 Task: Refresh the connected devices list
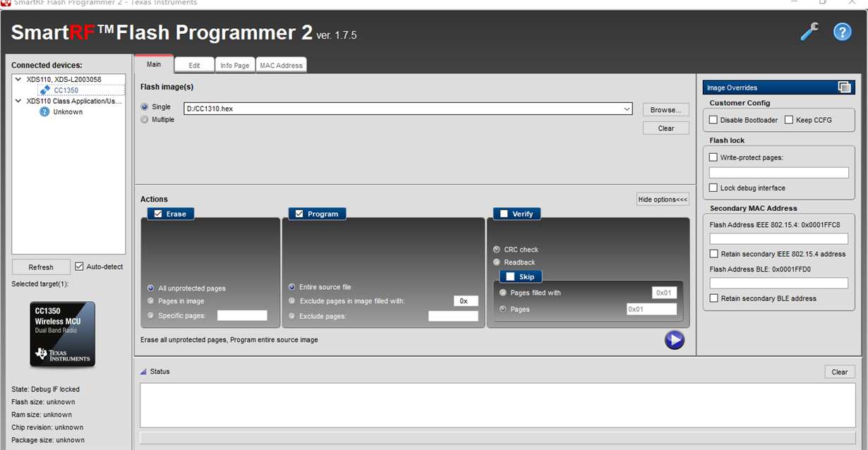(x=41, y=267)
